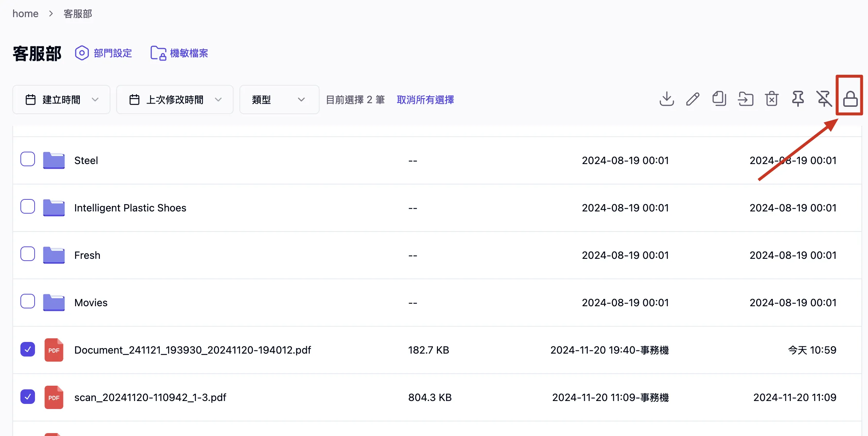868x436 pixels.
Task: Tick the Movies folder checkbox
Action: (28, 301)
